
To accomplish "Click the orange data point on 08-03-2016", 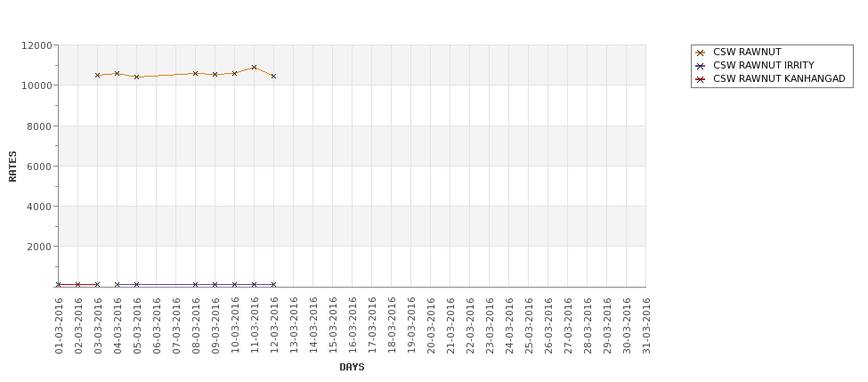I will point(195,73).
